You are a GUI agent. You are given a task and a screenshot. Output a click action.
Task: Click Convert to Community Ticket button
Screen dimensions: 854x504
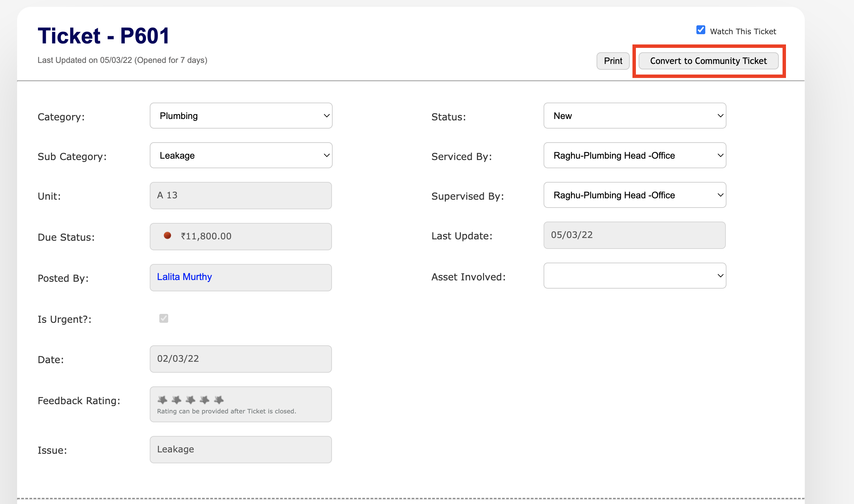[708, 61]
